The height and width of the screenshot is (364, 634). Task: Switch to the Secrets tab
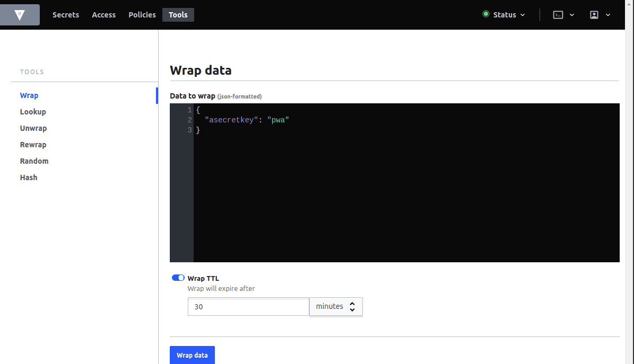point(66,14)
